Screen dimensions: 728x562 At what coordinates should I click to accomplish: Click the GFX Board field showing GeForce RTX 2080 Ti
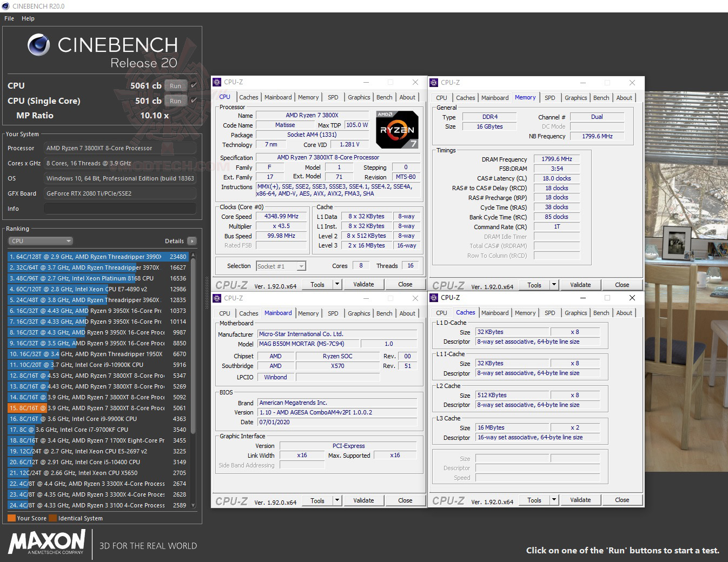click(x=120, y=193)
